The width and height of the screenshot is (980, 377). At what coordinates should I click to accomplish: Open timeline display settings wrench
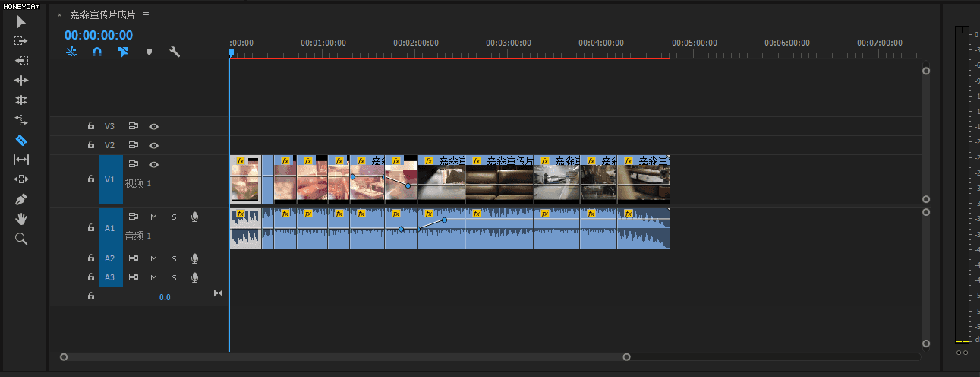(x=174, y=52)
